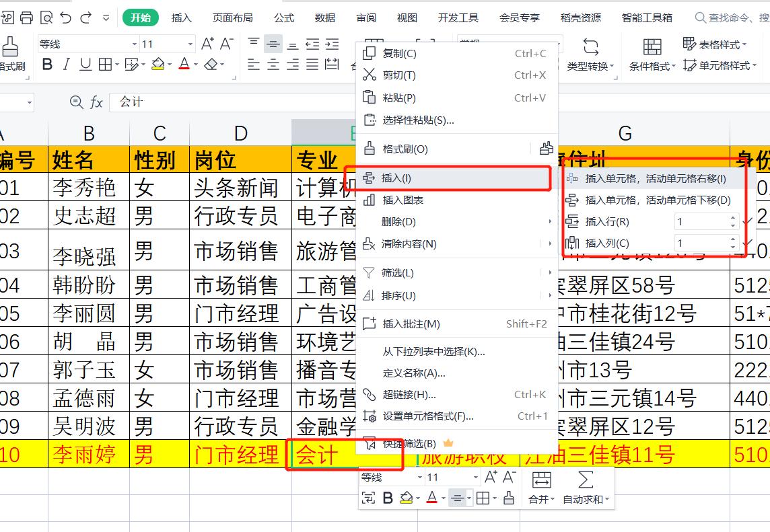Click the Print icon in quick access toolbar
The height and width of the screenshot is (532, 770).
click(25, 16)
